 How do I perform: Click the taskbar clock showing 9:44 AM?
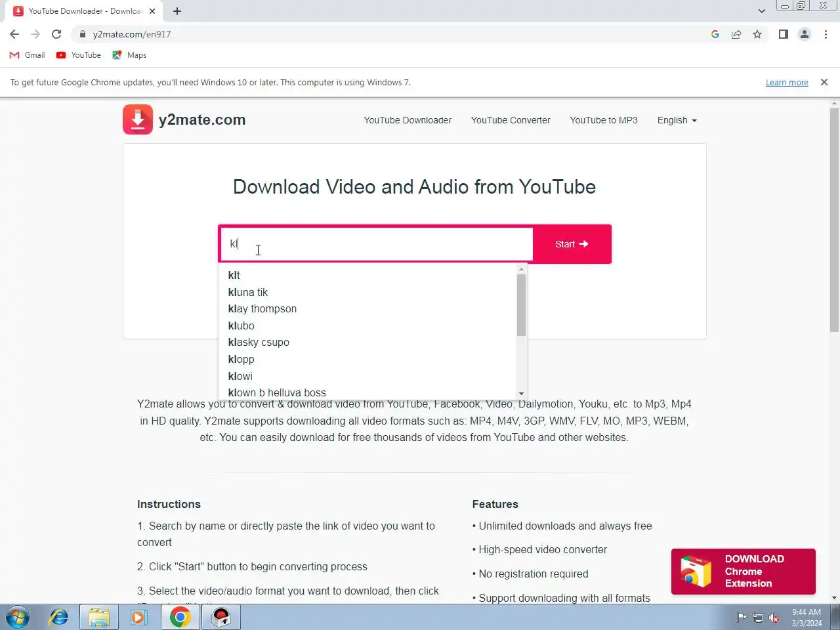point(807,618)
